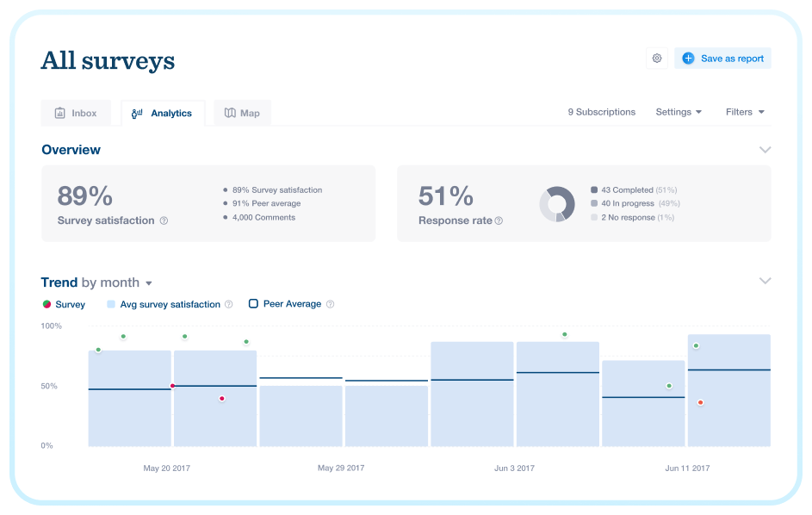Open the Filters dropdown

[745, 112]
